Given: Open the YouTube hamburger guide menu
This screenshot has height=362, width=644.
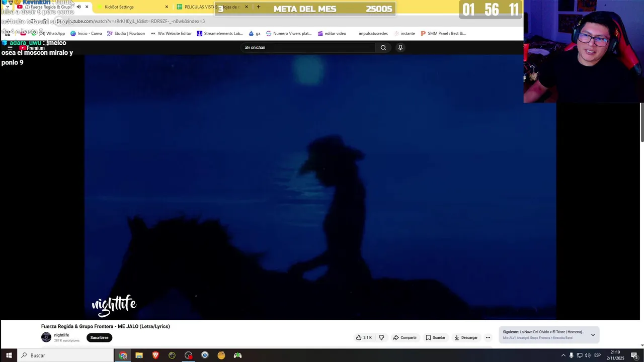Looking at the screenshot, I should pyautogui.click(x=10, y=48).
